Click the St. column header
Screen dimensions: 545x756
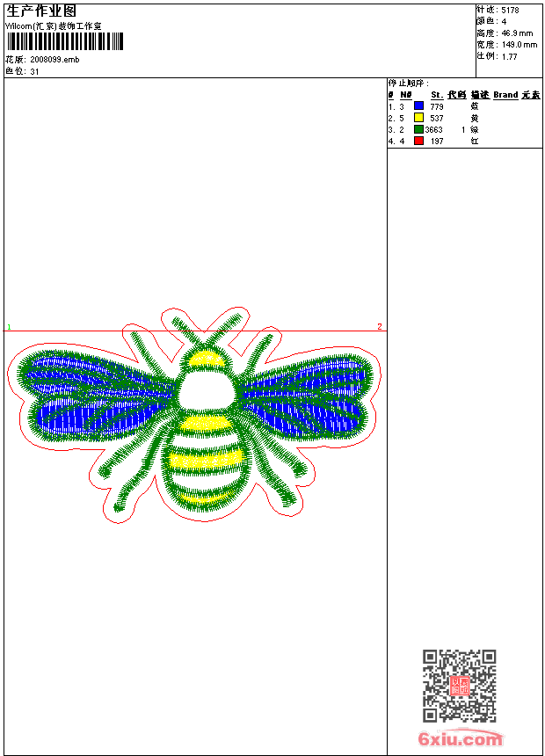pos(437,95)
